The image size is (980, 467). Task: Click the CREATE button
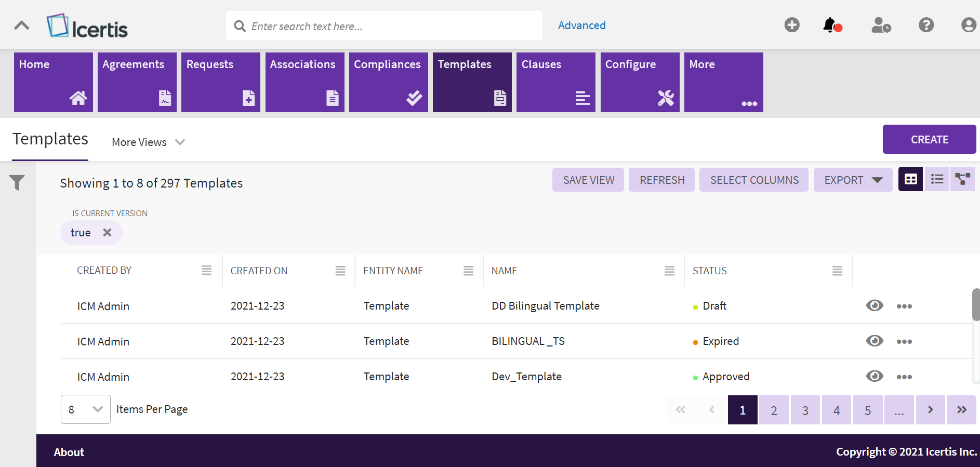click(929, 139)
